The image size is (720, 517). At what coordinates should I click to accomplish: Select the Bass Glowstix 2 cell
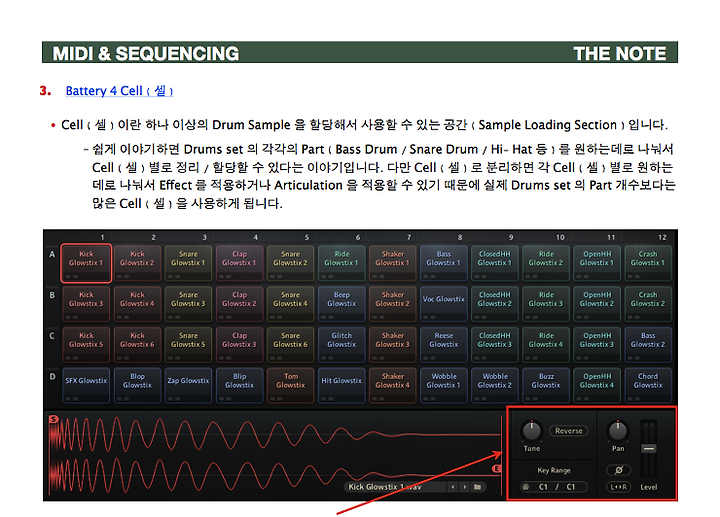648,345
